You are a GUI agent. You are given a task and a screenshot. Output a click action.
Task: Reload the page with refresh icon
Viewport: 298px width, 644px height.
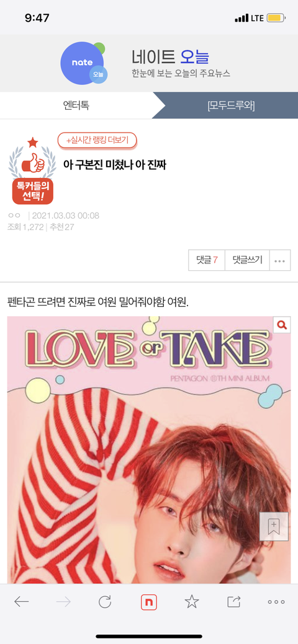(x=105, y=602)
